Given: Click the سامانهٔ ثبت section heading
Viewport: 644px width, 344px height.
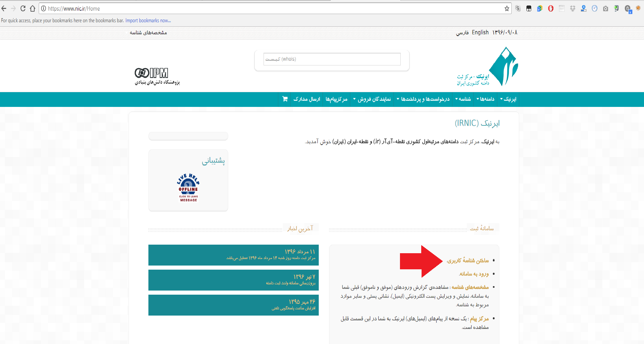Looking at the screenshot, I should (482, 228).
